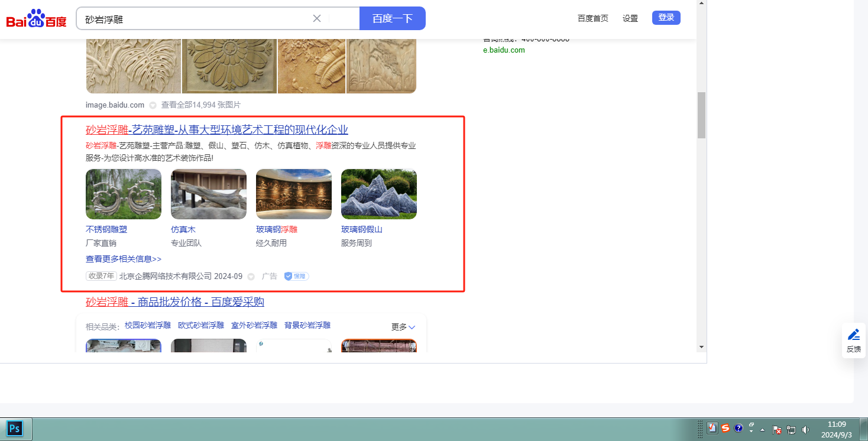Open the 仿真木 thumbnail image
868x441 pixels.
point(209,194)
